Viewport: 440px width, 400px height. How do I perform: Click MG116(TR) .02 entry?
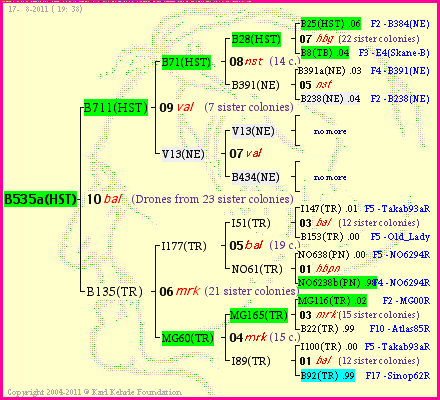(x=332, y=301)
